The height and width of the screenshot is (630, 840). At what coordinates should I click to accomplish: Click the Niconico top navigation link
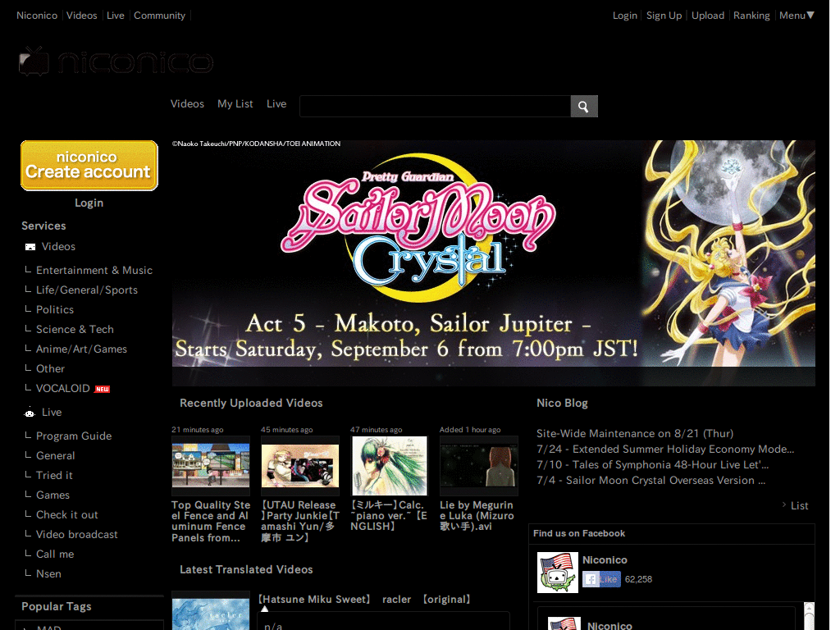(x=37, y=16)
